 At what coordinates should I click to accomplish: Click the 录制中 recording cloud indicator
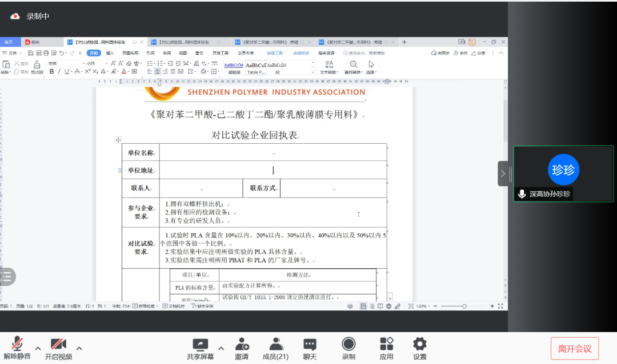pos(15,17)
